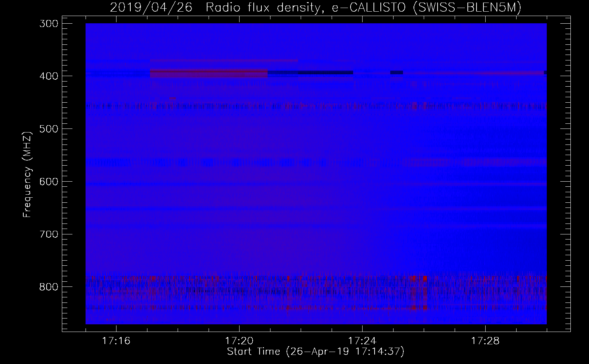Screen dimensions: 589x364
Task: Select the "Start Time (26-Apr-19 17:14:37)" axis label
Action: (316, 352)
